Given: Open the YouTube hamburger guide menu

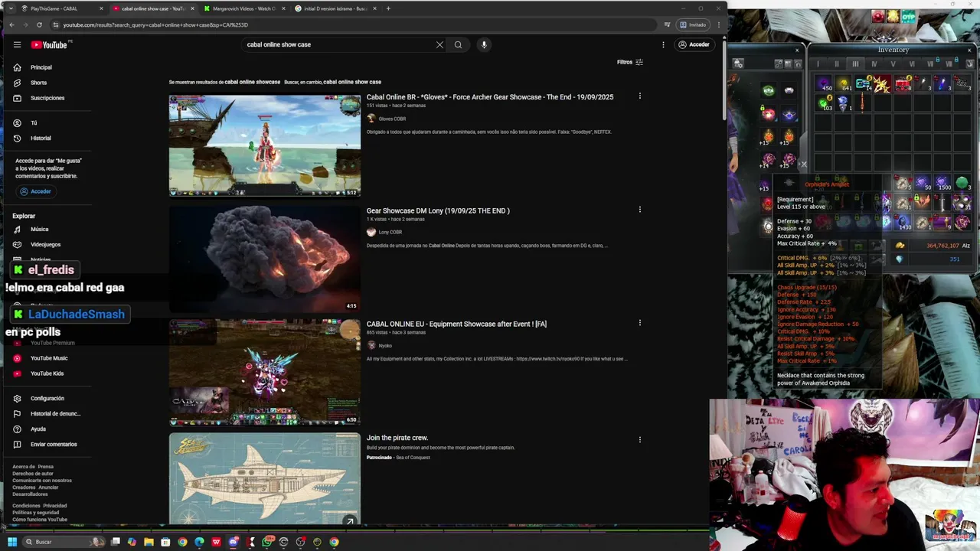Looking at the screenshot, I should [x=17, y=44].
